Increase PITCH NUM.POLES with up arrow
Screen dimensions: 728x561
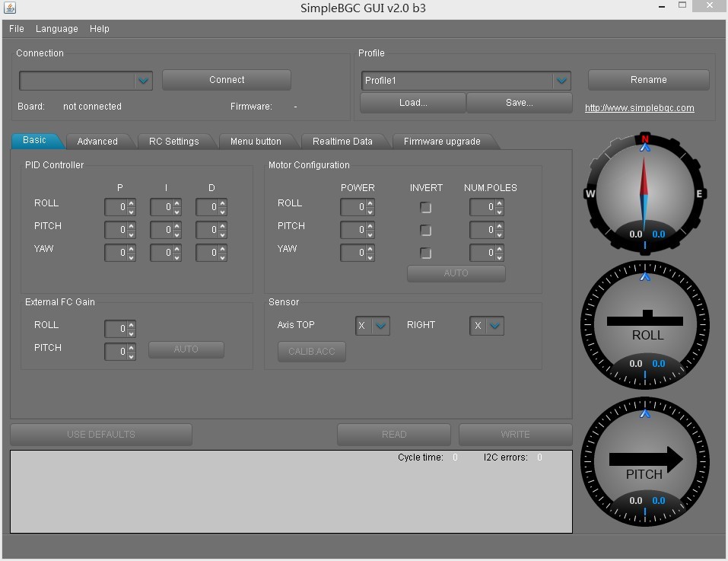tap(500, 226)
